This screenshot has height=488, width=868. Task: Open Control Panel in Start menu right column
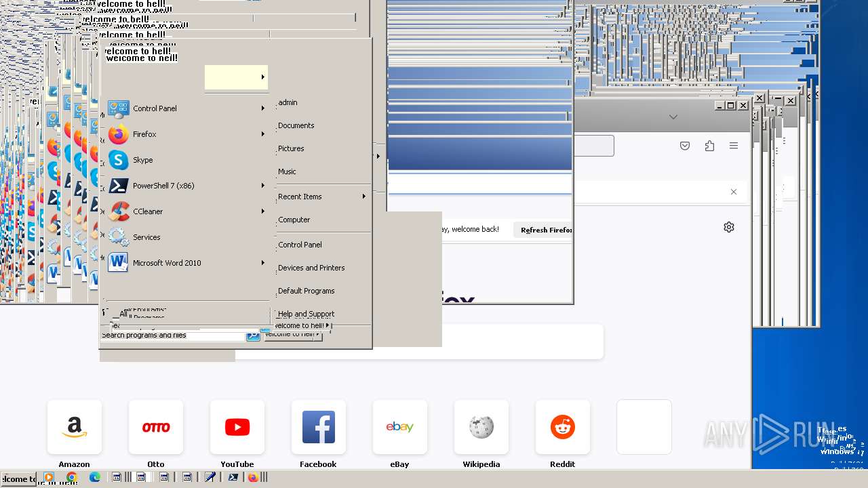click(300, 245)
